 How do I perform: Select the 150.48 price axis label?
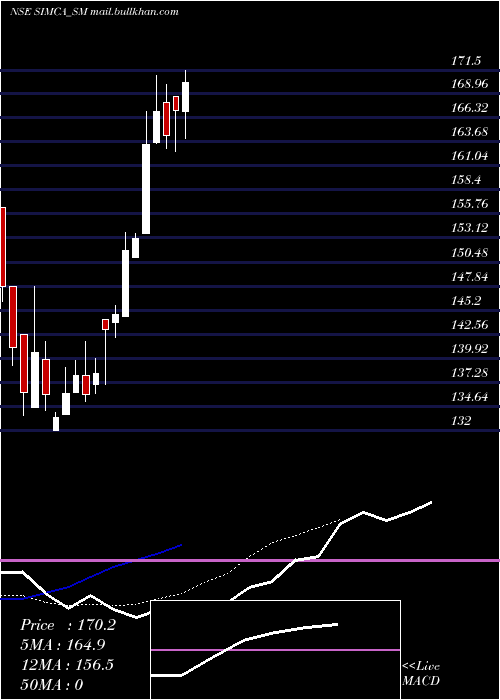coord(470,253)
